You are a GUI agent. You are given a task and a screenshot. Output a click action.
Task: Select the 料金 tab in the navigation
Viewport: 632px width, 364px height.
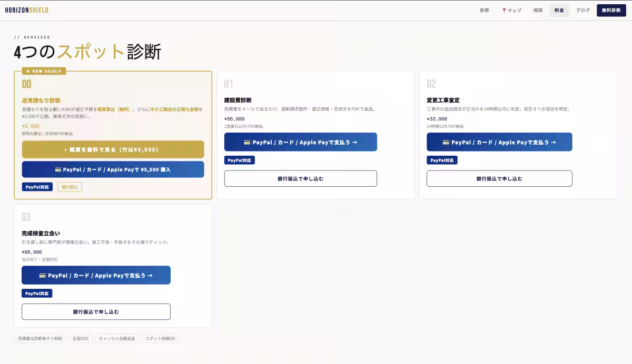tap(559, 9)
